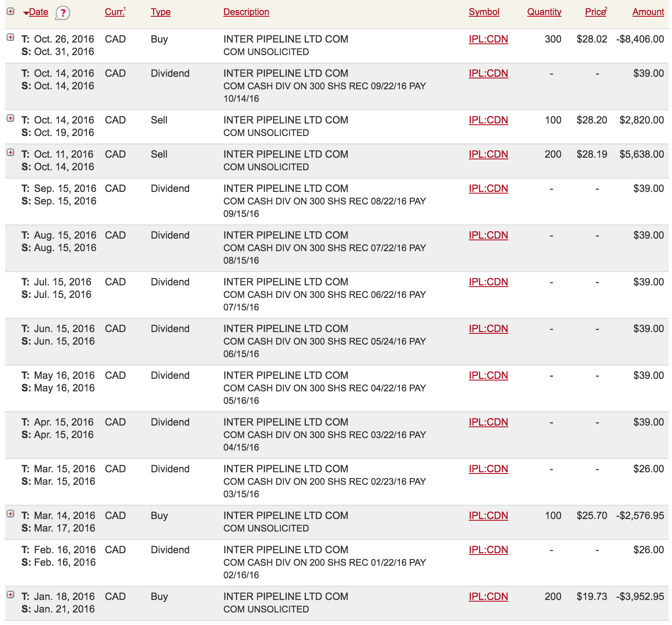Sort by the Type column header
This screenshot has width=672, height=625.
pyautogui.click(x=161, y=12)
